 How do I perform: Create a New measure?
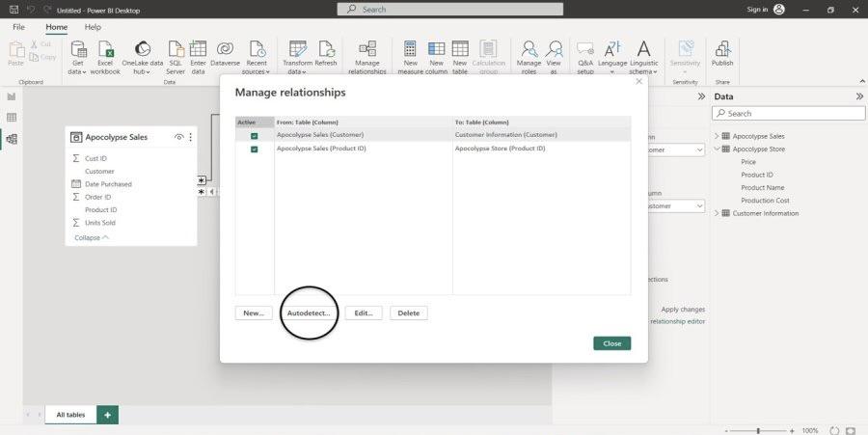(x=410, y=57)
